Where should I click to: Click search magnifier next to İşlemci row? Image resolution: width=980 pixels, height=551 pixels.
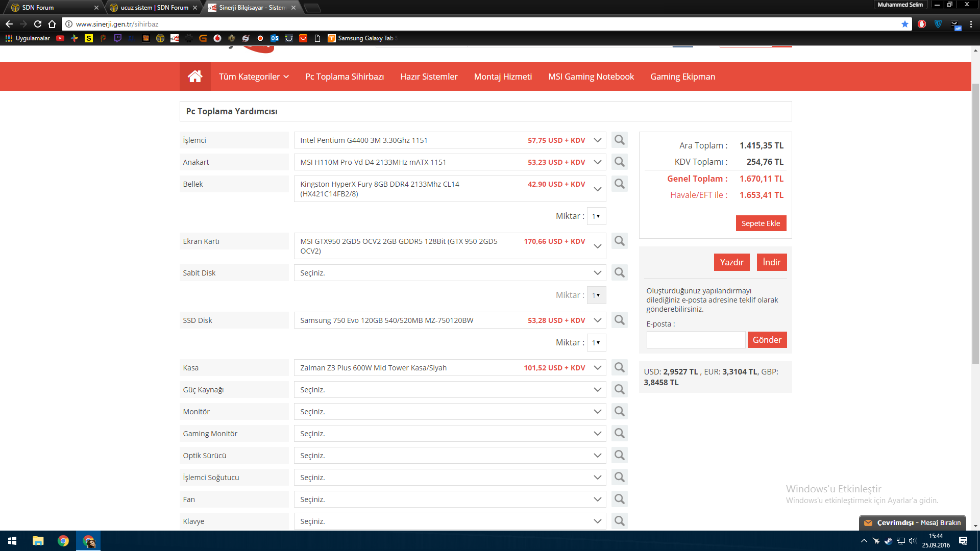pyautogui.click(x=619, y=140)
